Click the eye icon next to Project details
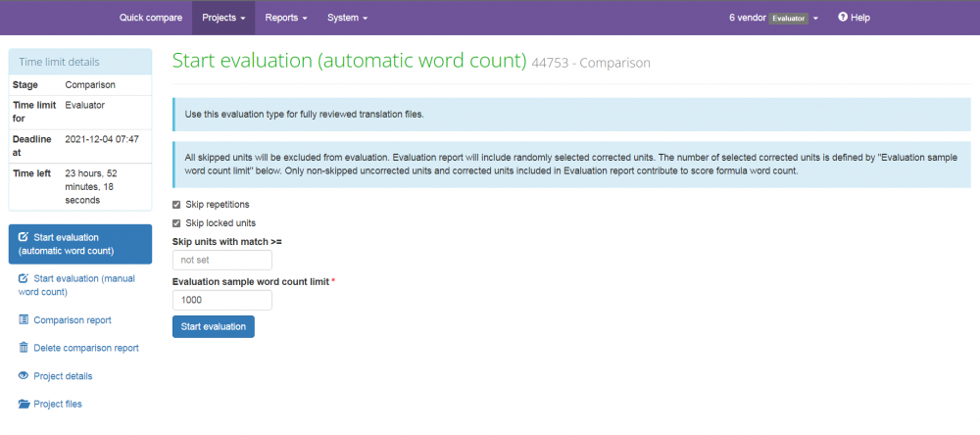 tap(24, 375)
